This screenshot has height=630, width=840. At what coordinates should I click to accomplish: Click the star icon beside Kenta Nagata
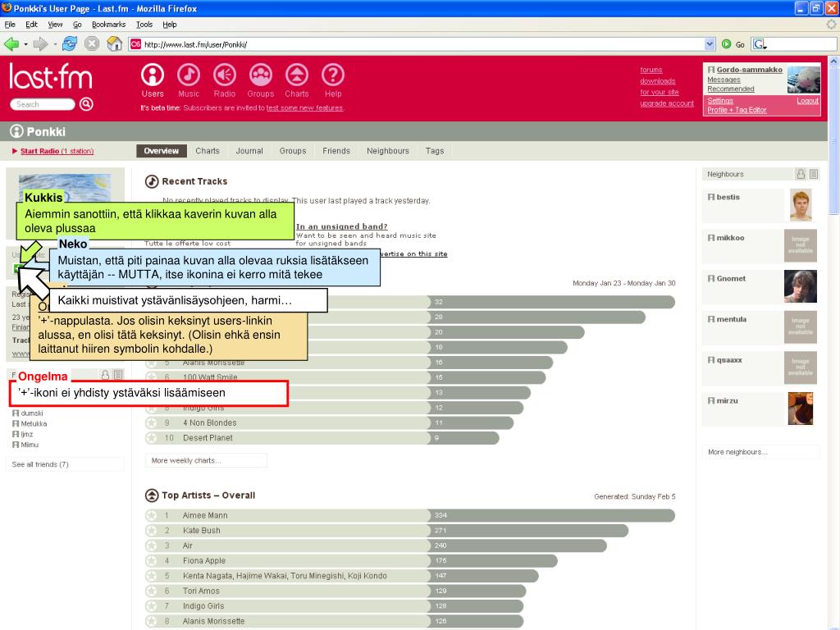point(152,576)
